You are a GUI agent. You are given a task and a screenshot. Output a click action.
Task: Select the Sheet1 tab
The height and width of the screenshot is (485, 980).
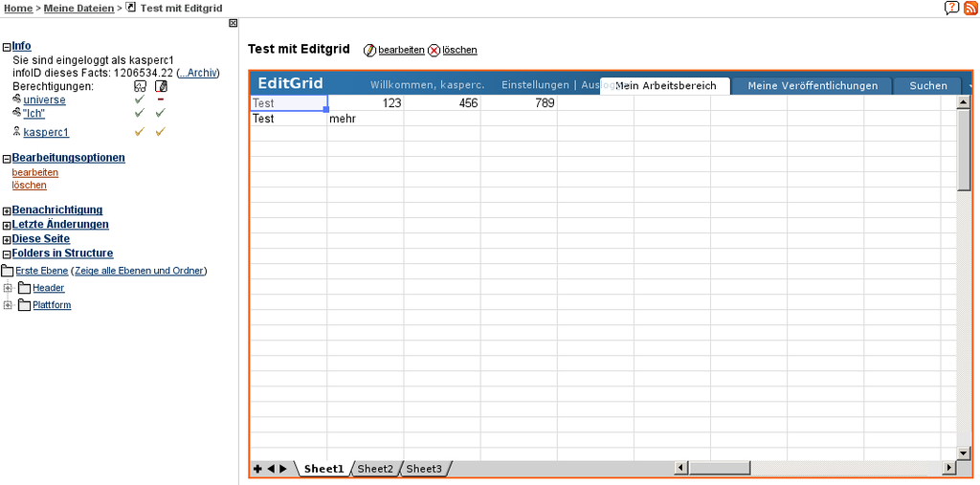(323, 469)
